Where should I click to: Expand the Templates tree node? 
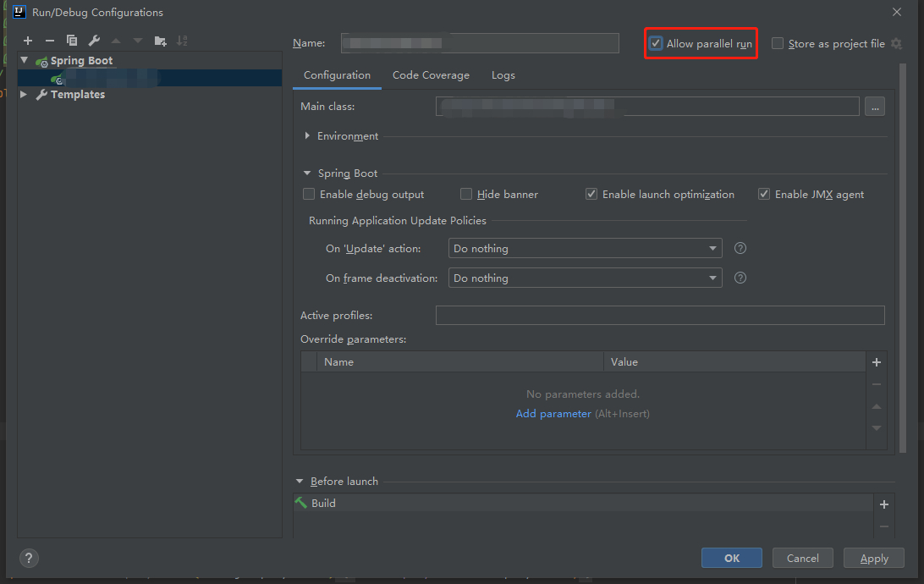coord(24,94)
